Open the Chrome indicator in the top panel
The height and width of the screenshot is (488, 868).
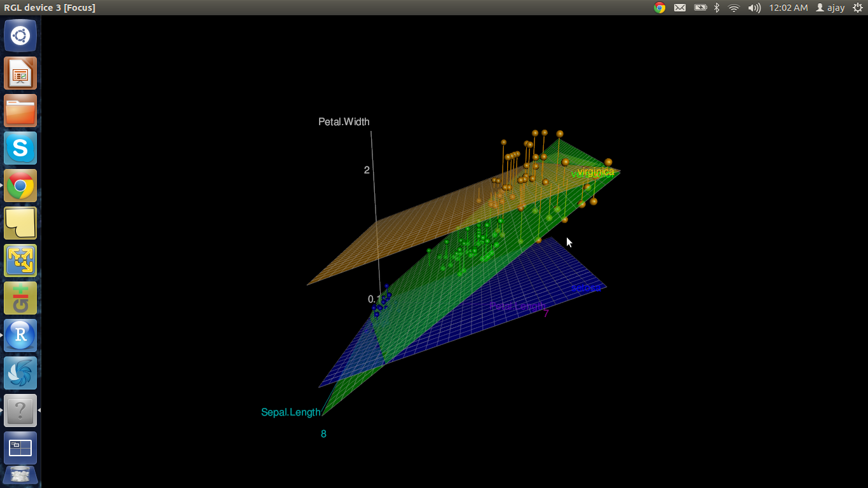tap(660, 8)
